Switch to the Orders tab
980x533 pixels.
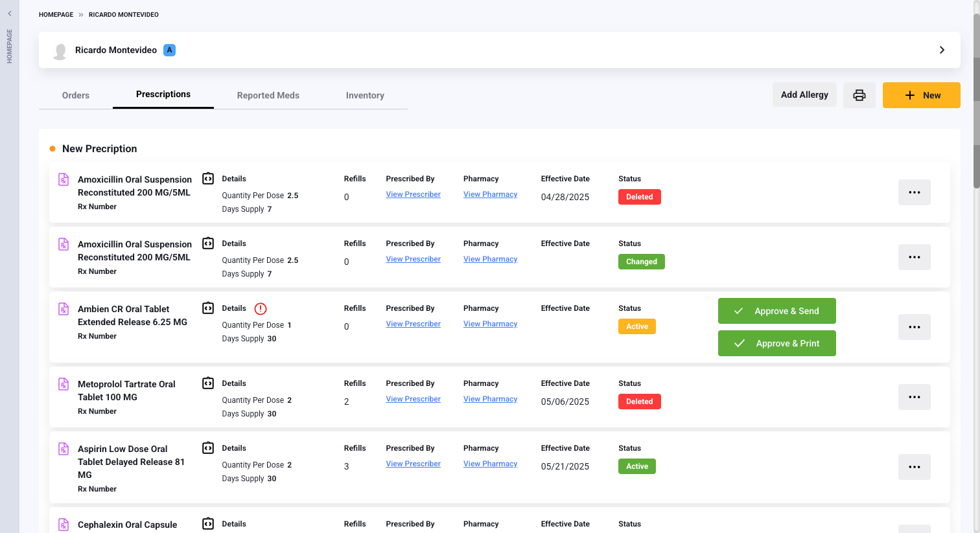76,95
